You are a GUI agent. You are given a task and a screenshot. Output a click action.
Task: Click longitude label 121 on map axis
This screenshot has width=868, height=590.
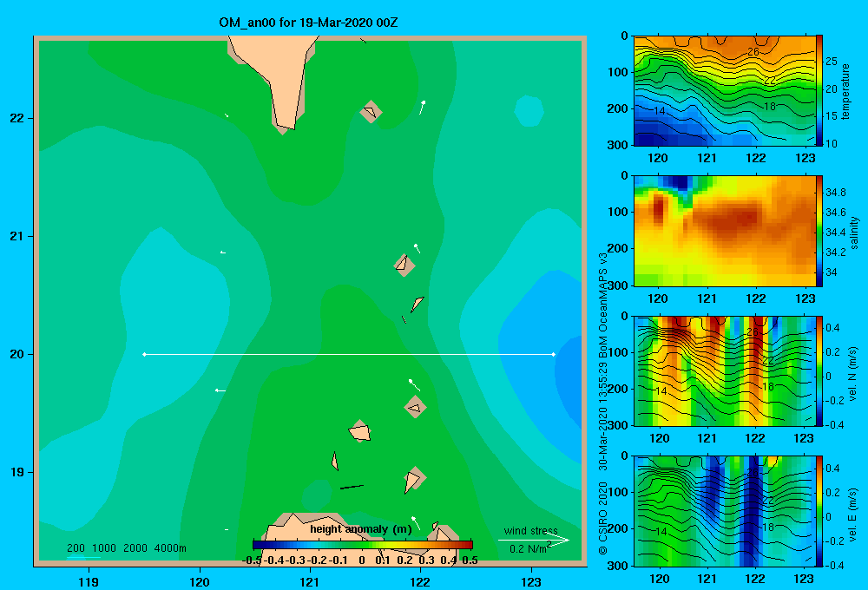point(310,581)
